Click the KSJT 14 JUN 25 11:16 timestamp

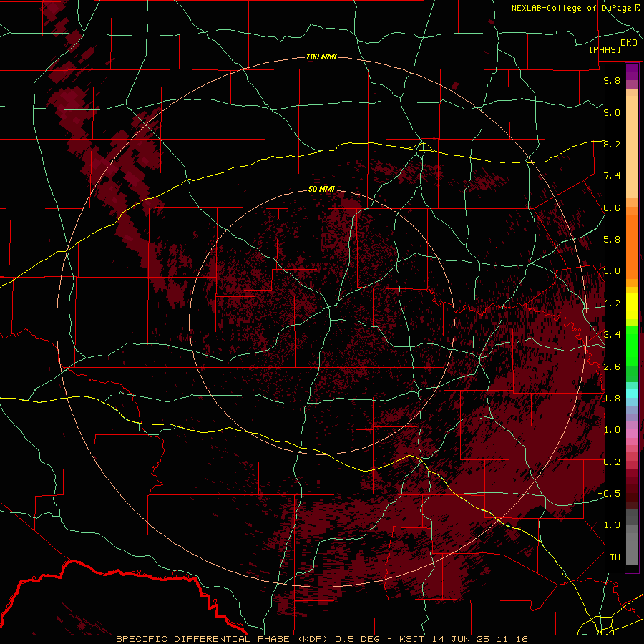[x=463, y=639]
